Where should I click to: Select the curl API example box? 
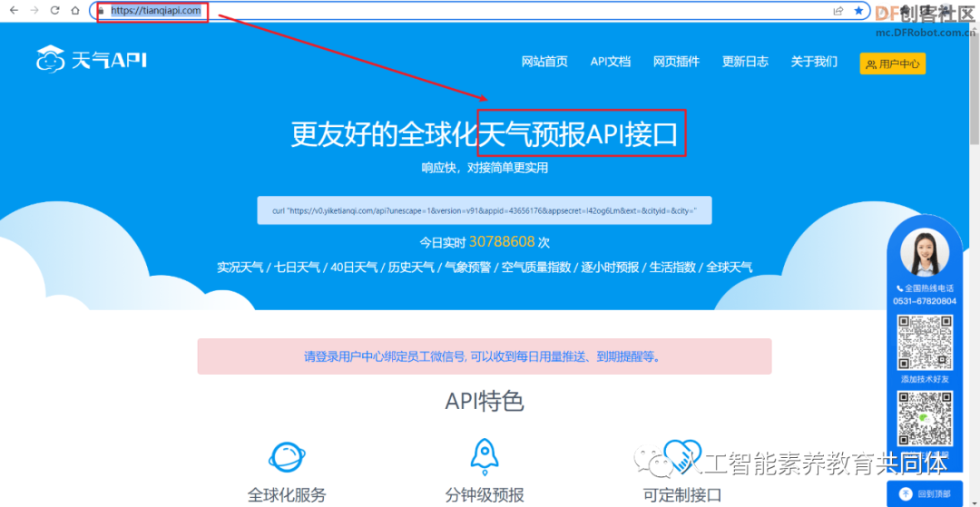[x=485, y=210]
